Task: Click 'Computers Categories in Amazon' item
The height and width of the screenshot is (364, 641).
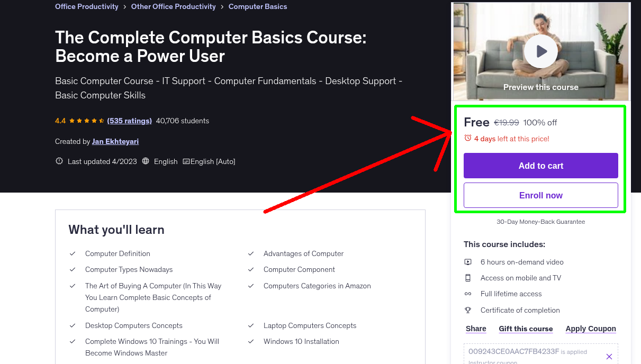Action: pos(317,286)
